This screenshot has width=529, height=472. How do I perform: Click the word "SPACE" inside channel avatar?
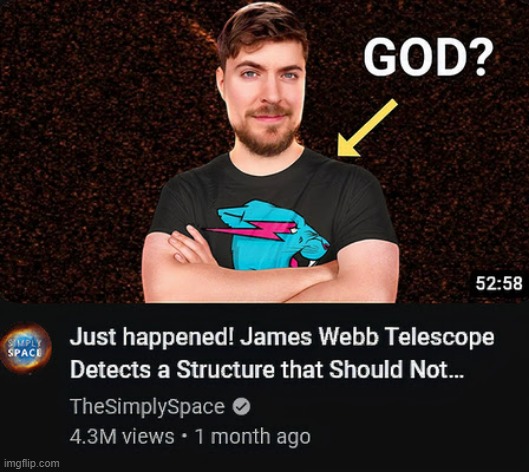click(26, 354)
